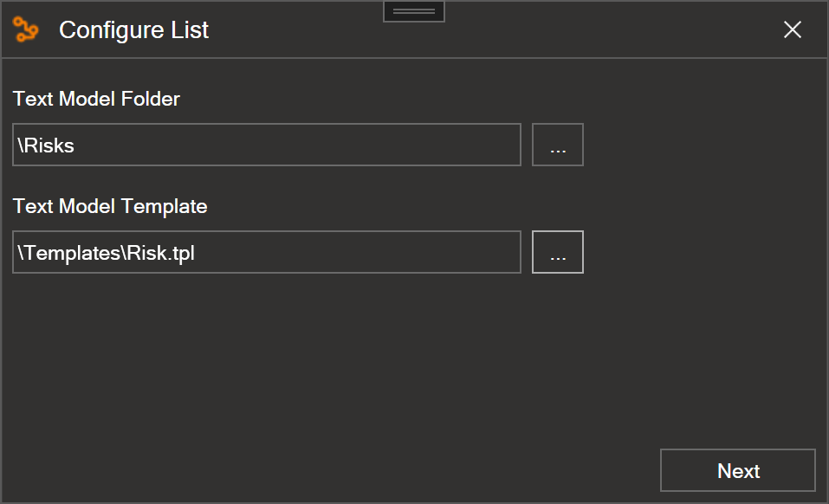The image size is (829, 504).
Task: Click the Next button
Action: 738,470
